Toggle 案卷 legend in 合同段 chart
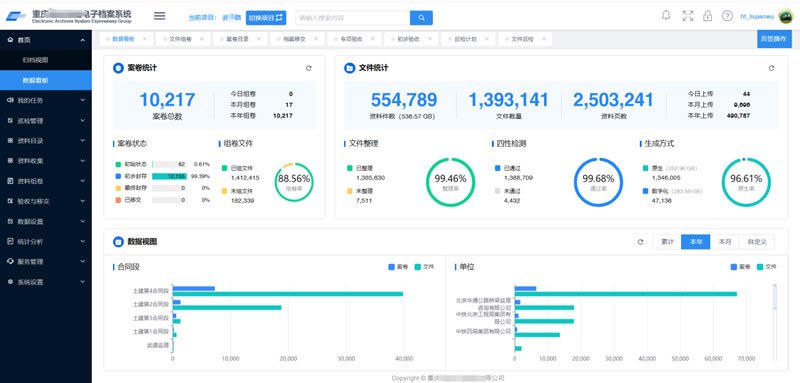This screenshot has height=383, width=800. click(x=397, y=267)
